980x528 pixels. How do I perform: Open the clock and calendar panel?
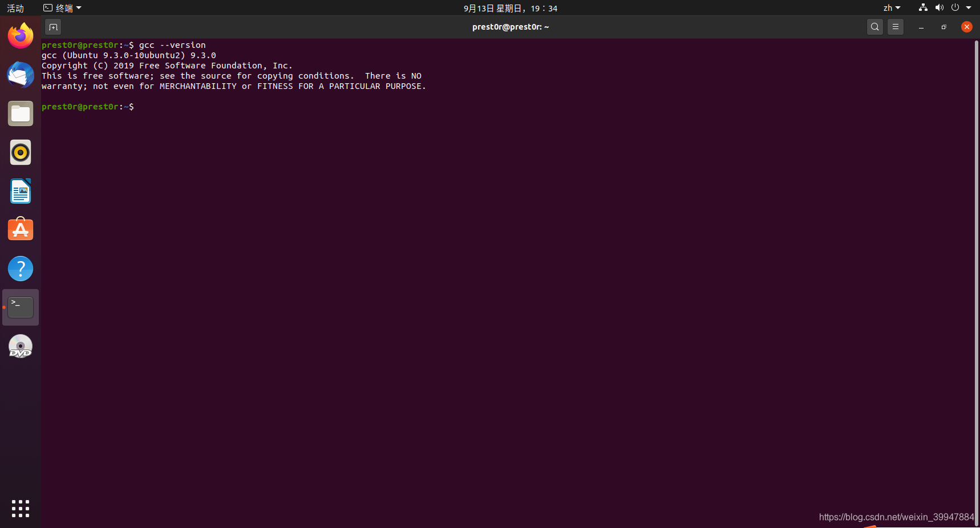(x=510, y=8)
